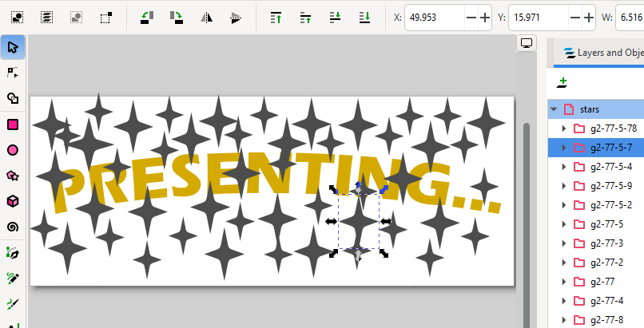Click the Y coordinate field 15.971

(539, 18)
